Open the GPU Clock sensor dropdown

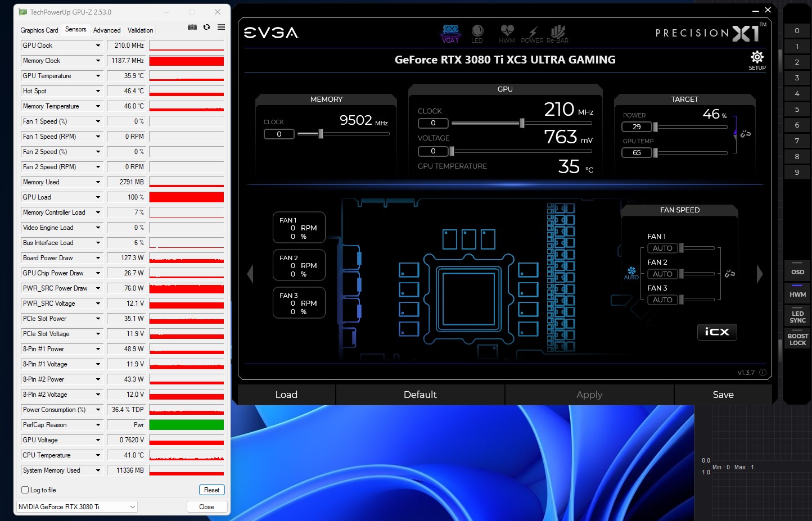98,46
